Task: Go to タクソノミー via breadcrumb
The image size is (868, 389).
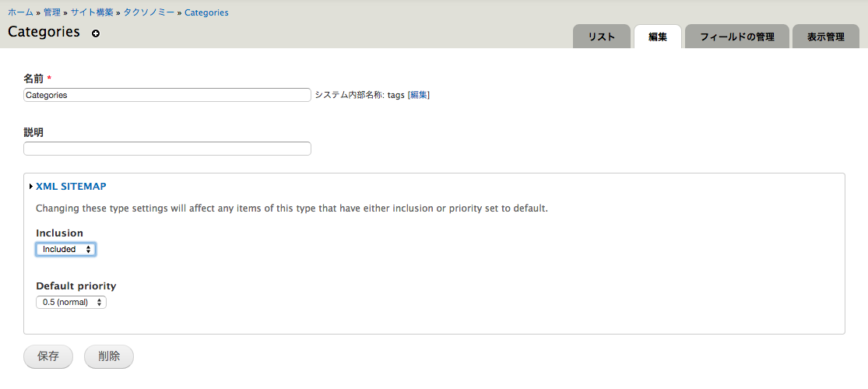Action: click(149, 12)
